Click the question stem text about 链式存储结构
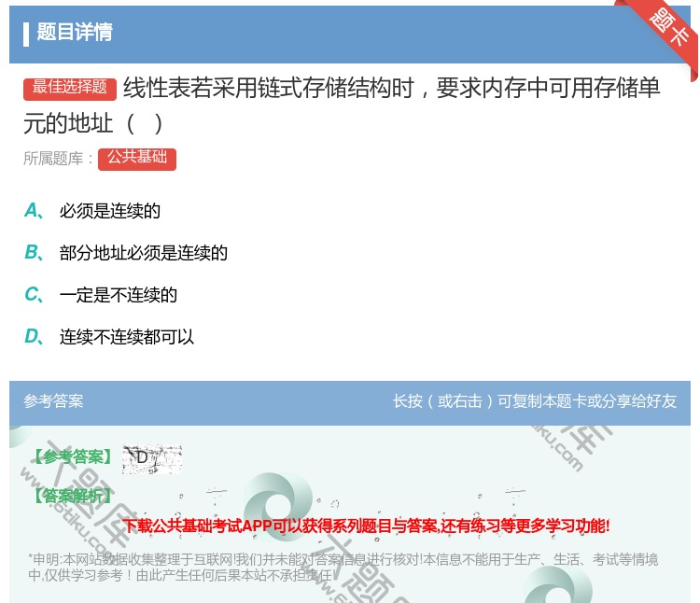Image resolution: width=700 pixels, height=603 pixels. 342,105
